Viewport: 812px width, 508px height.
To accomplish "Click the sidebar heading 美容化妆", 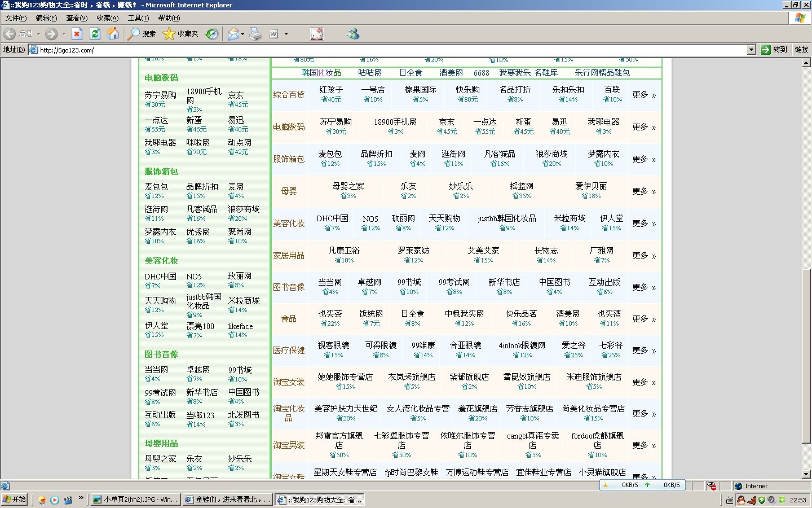I will [x=161, y=261].
